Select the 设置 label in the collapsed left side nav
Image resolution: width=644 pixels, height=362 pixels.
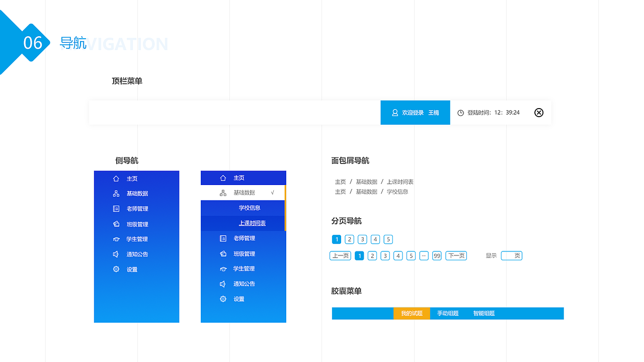click(132, 269)
